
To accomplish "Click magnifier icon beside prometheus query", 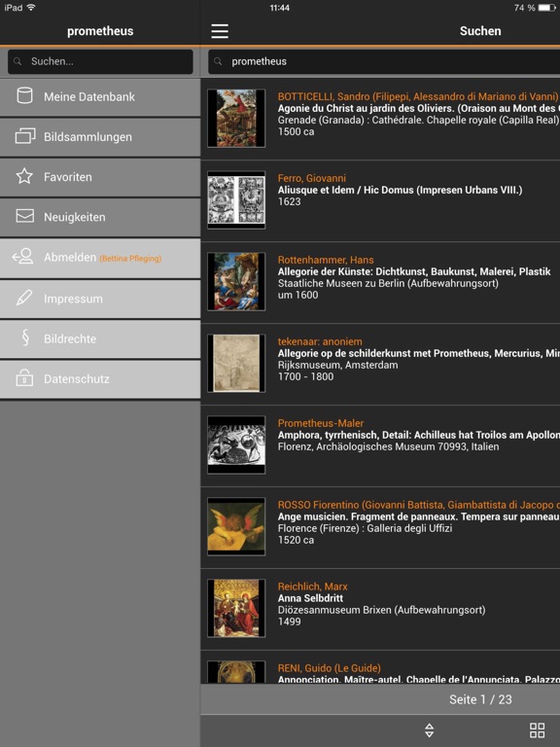I will tap(218, 61).
